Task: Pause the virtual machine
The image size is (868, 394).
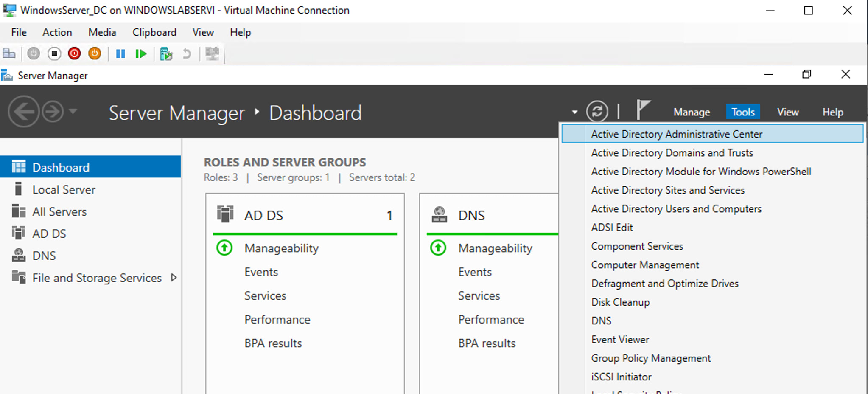Action: [120, 53]
